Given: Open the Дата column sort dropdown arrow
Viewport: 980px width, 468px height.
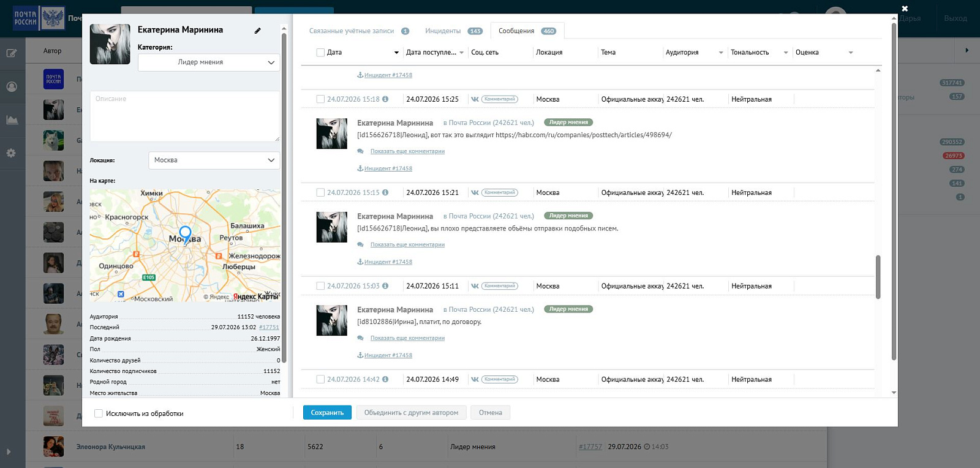Looking at the screenshot, I should pos(396,53).
